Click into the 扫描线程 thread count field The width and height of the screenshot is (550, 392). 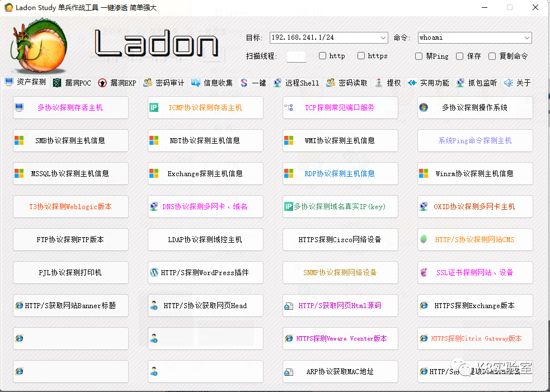[x=297, y=56]
